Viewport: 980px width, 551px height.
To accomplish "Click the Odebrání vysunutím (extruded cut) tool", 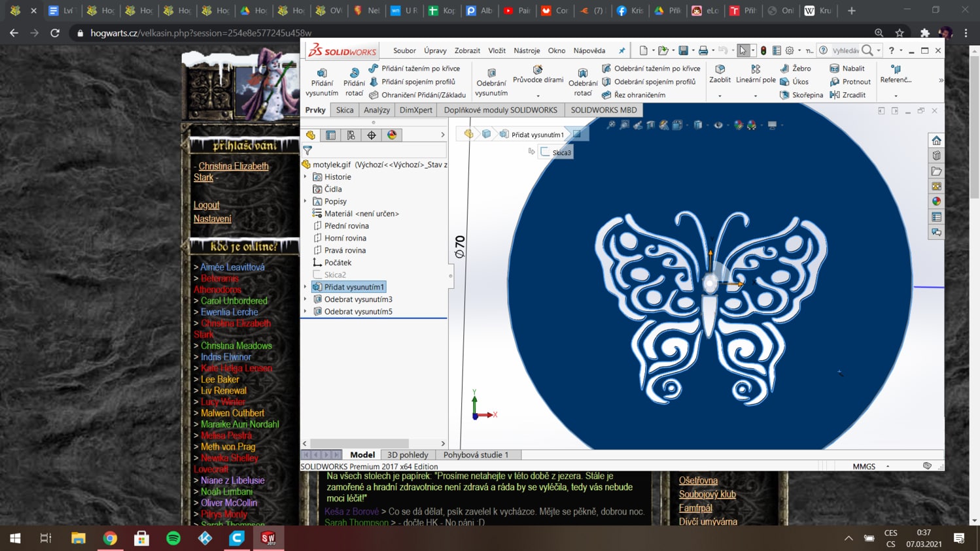I will point(491,82).
